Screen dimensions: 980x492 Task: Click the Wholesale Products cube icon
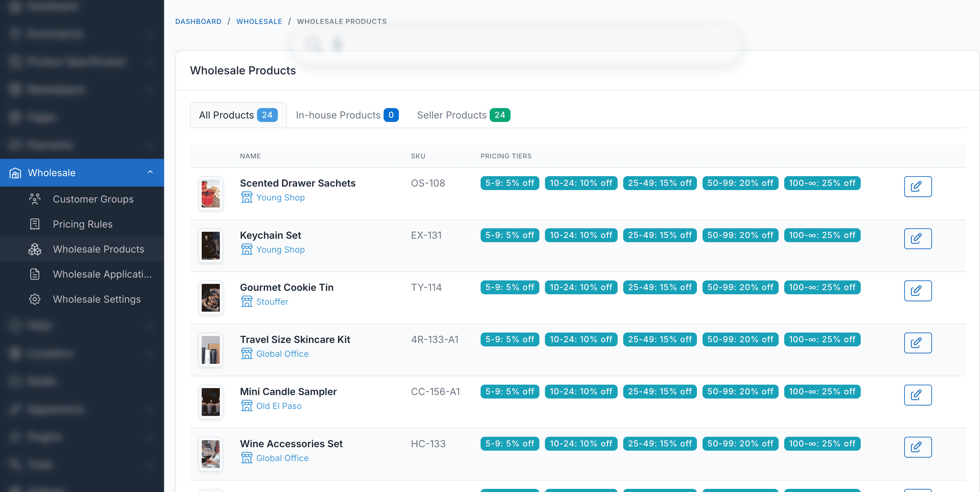35,249
